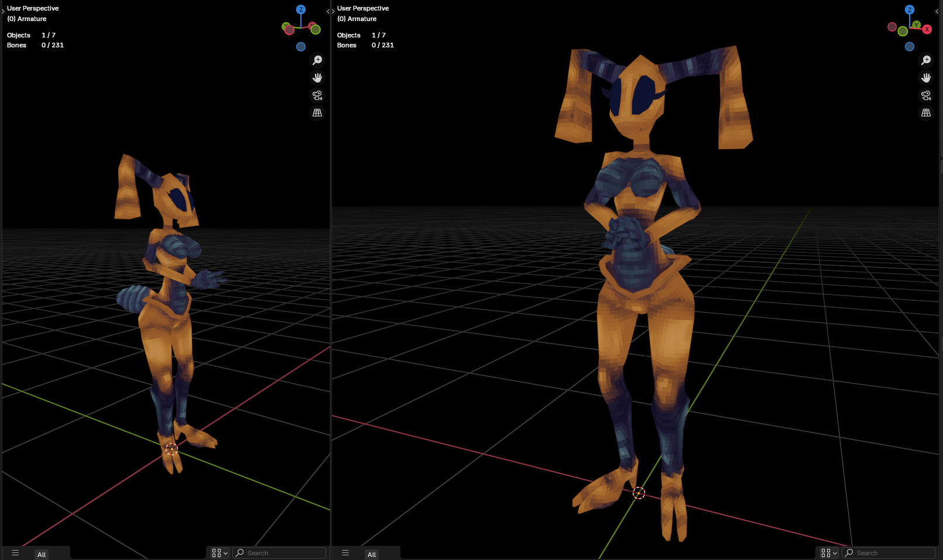Switch perspective/orthographic projection in left viewport
The width and height of the screenshot is (943, 560).
[317, 113]
